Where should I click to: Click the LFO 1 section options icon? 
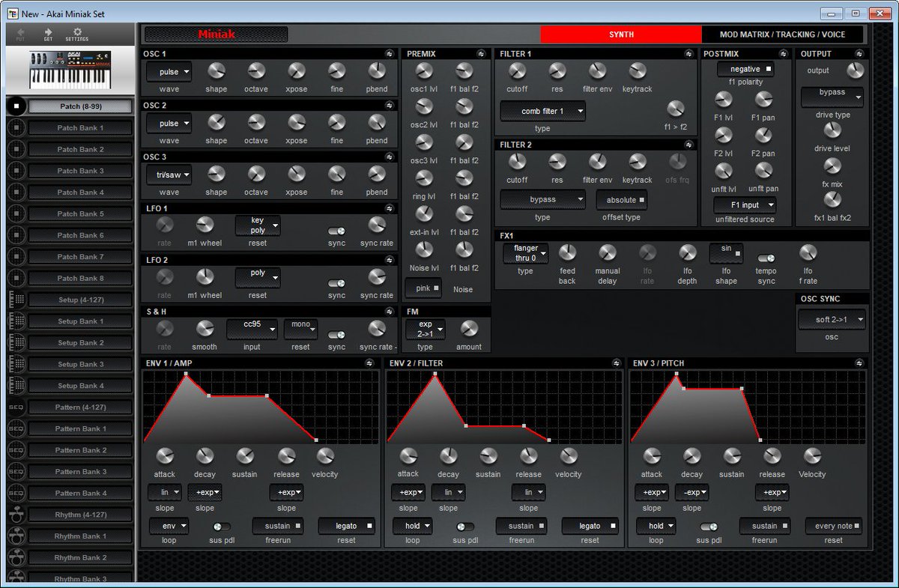click(390, 208)
